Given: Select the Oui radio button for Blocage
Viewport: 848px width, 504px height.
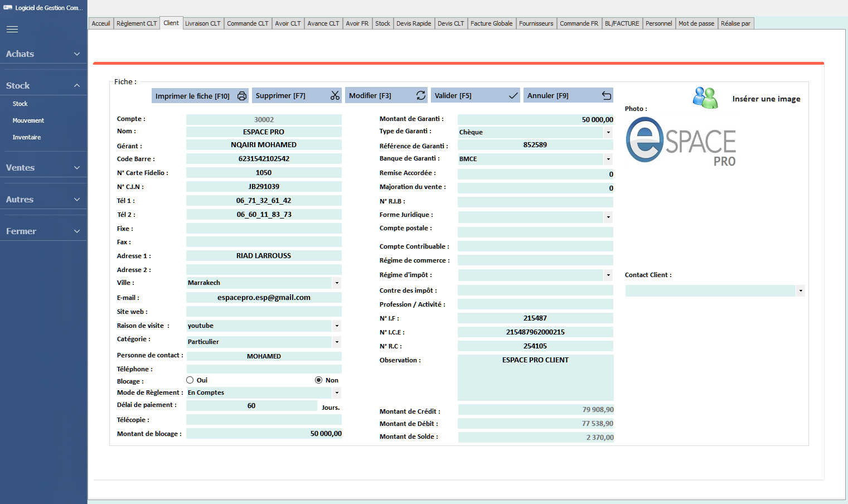Looking at the screenshot, I should 190,380.
